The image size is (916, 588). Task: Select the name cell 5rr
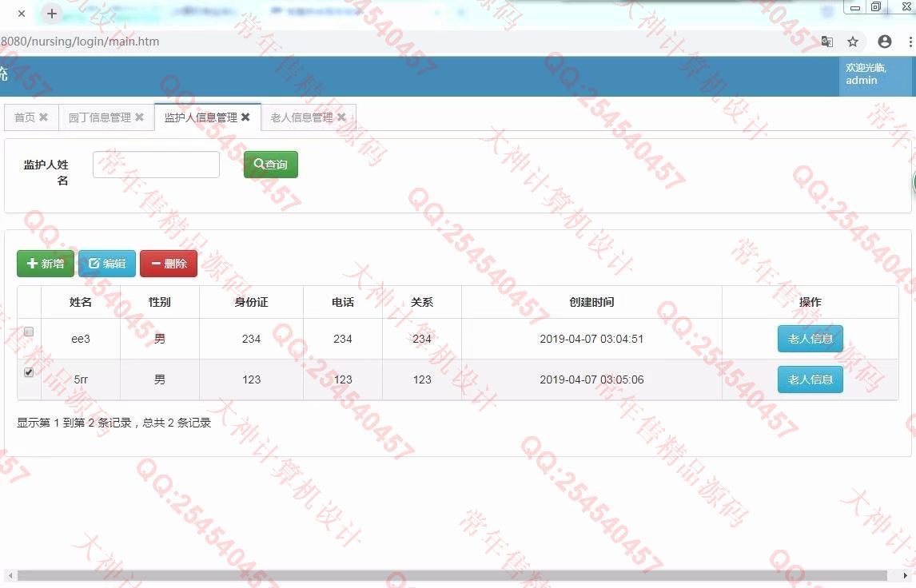tap(81, 379)
